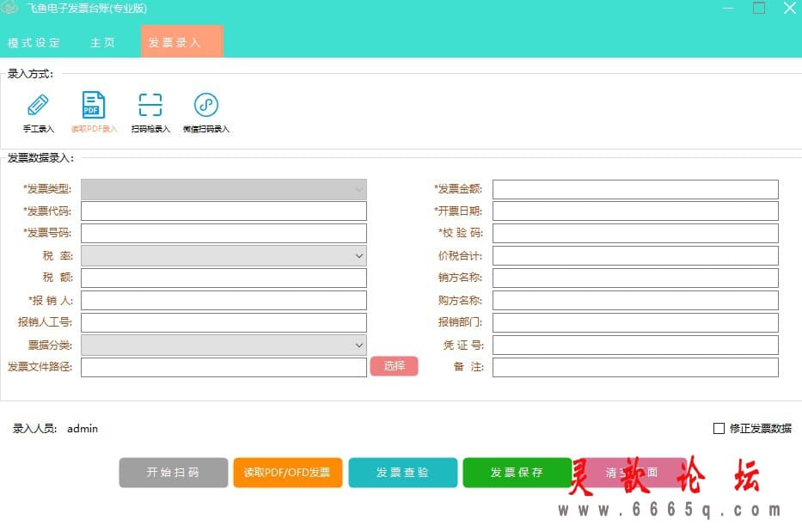Click the 选择 file button
The image size is (802, 532).
point(394,366)
